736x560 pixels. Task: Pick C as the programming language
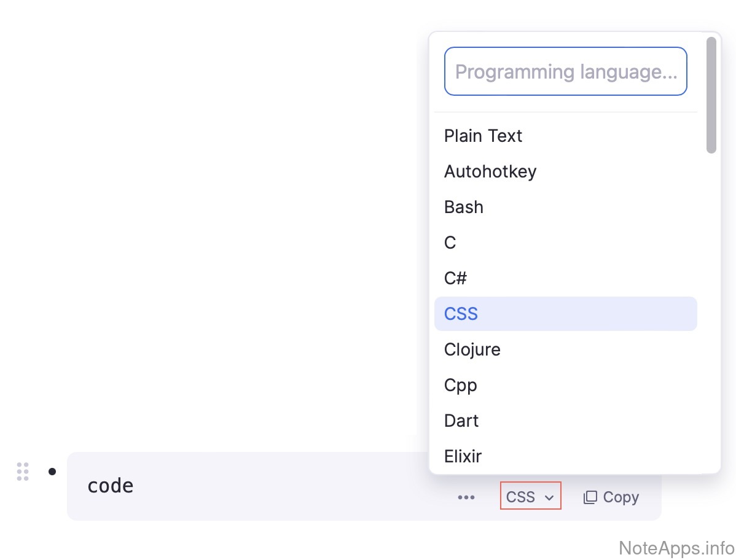pos(450,243)
